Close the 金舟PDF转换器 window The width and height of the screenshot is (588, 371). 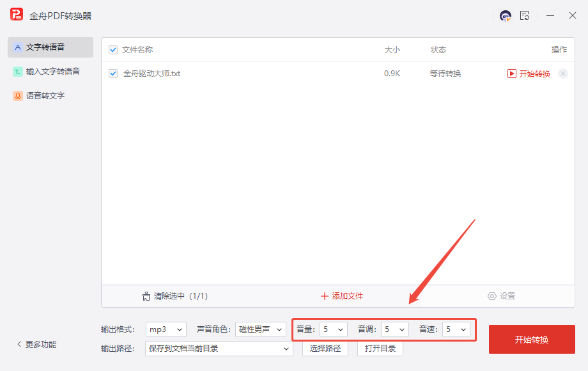(572, 15)
